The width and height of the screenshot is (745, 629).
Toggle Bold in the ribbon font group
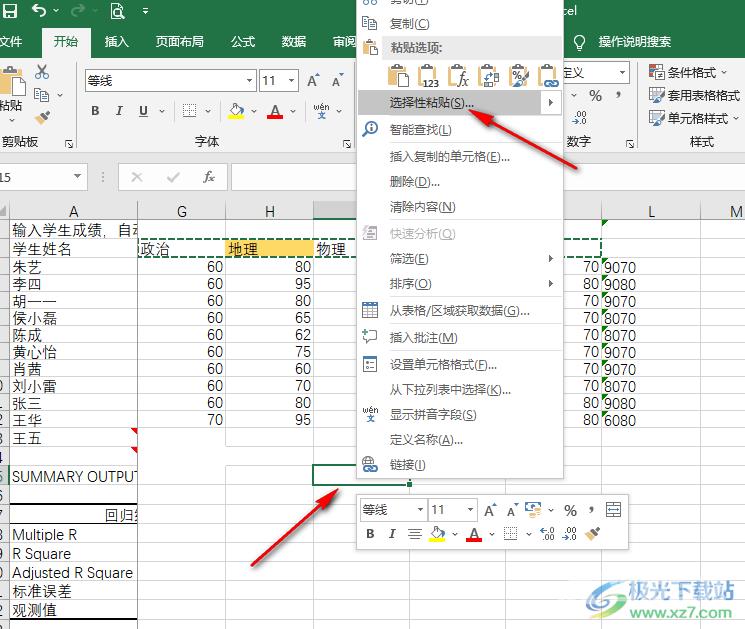(x=95, y=111)
